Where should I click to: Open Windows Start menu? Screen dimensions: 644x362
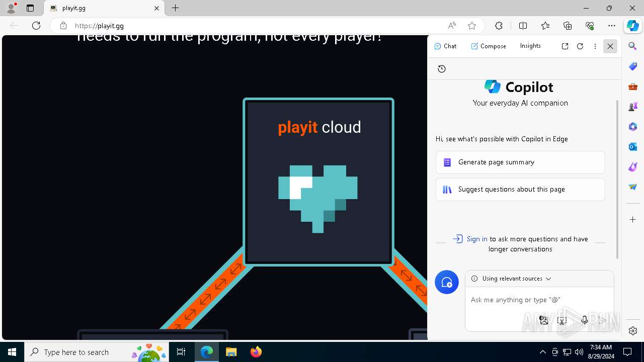pyautogui.click(x=12, y=352)
